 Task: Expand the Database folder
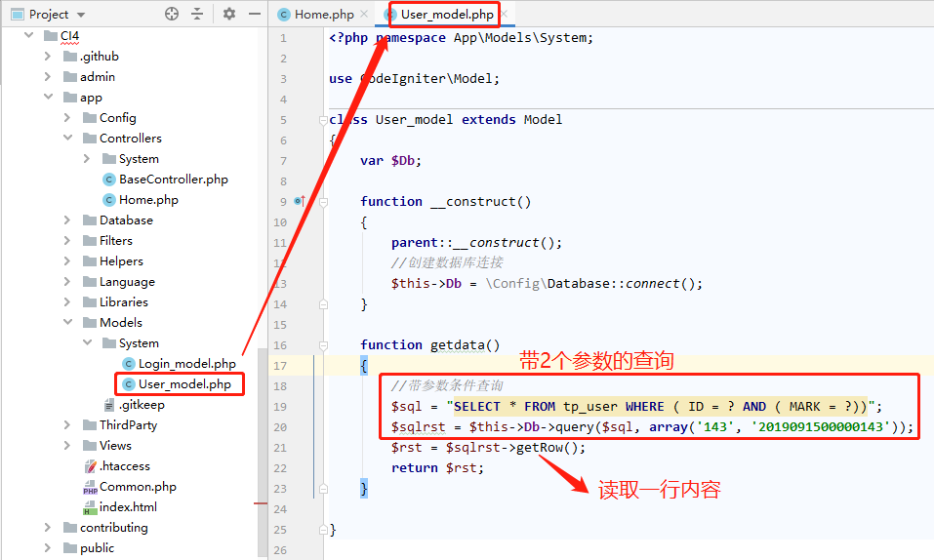(x=67, y=220)
